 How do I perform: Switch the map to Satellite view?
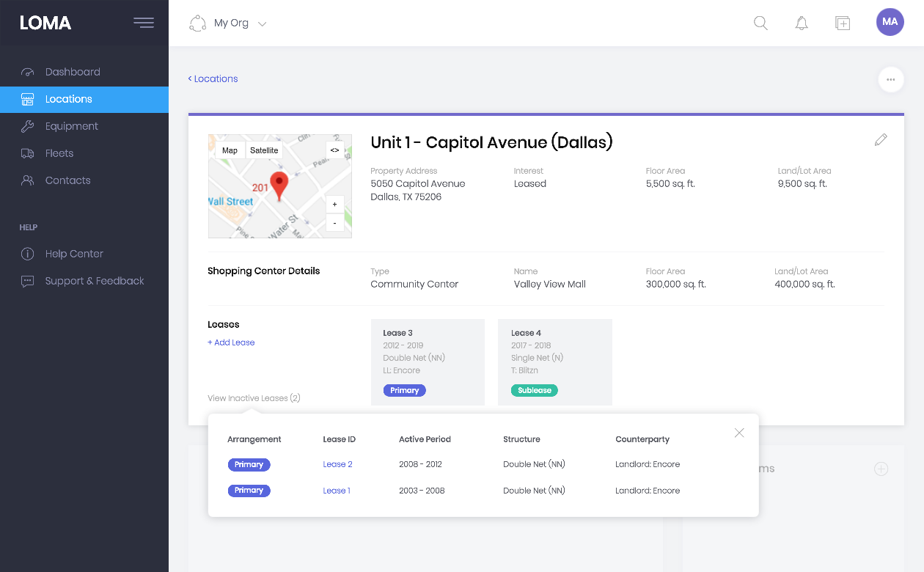pos(264,150)
